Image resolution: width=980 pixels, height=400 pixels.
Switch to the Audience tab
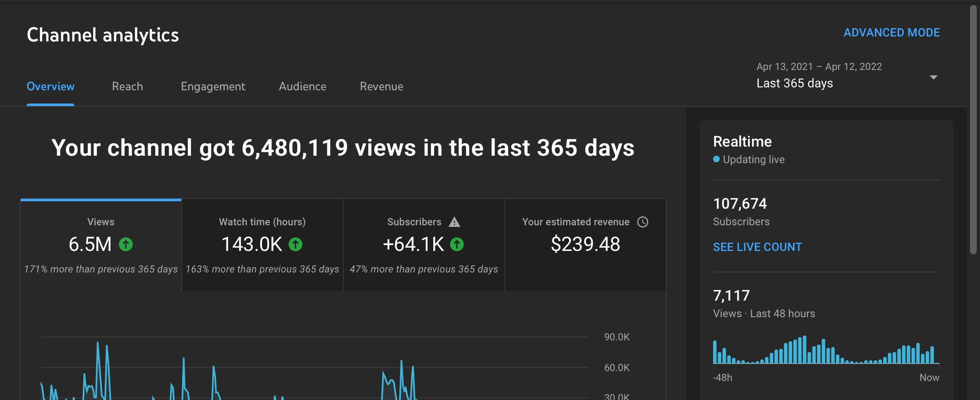pos(303,87)
